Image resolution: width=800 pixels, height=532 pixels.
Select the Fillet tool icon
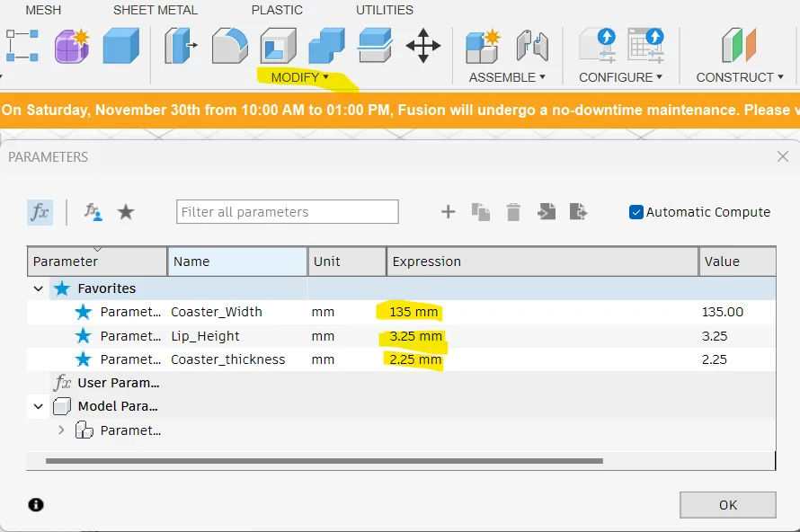point(229,46)
